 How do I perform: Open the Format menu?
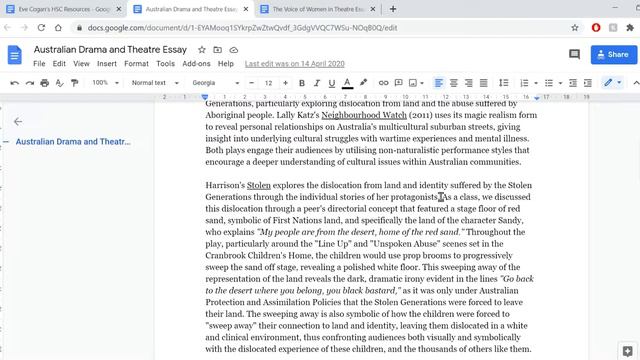point(136,64)
